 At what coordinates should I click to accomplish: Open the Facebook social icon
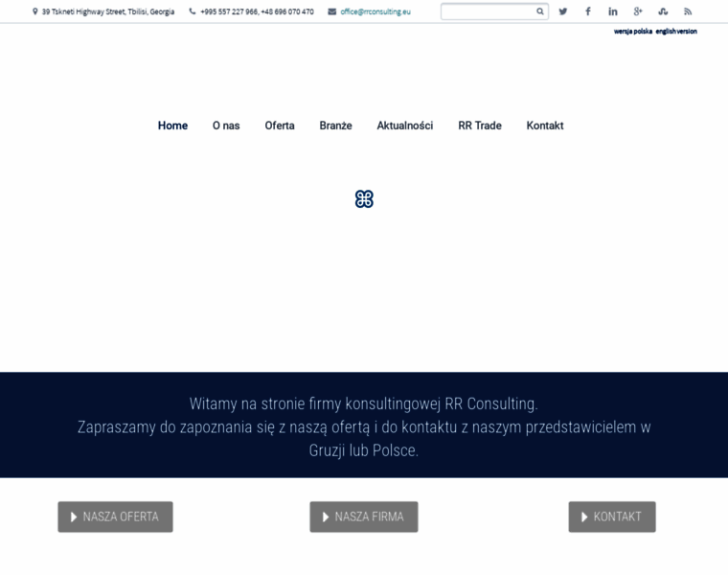pyautogui.click(x=588, y=11)
